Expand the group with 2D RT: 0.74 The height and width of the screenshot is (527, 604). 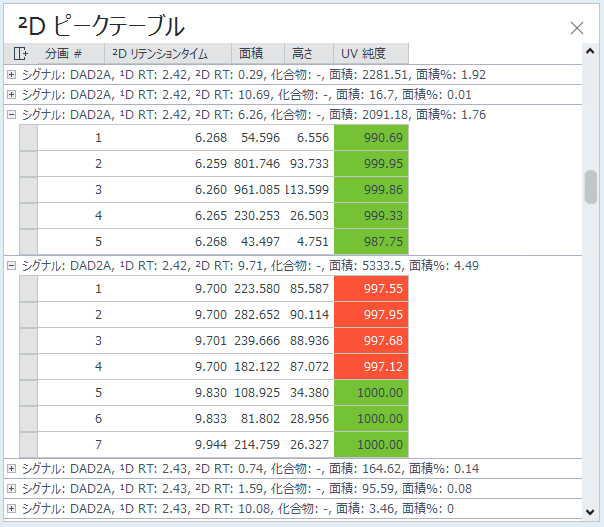point(12,469)
